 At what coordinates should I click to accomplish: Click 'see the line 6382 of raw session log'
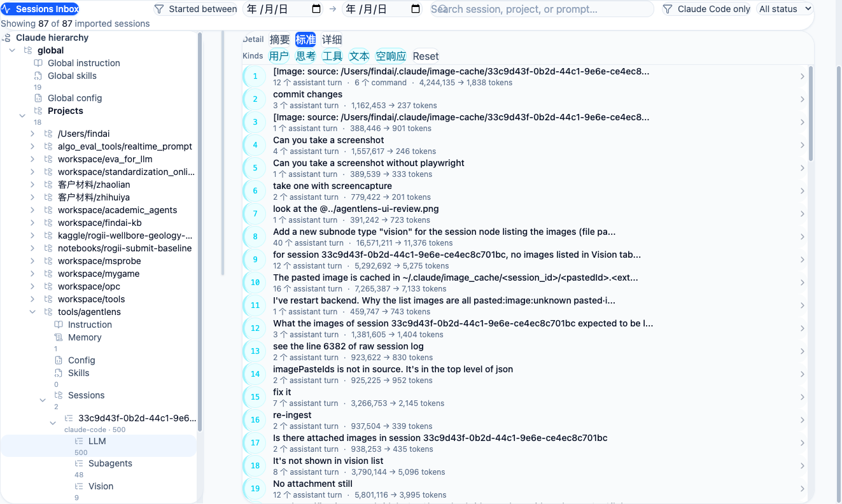pyautogui.click(x=348, y=346)
